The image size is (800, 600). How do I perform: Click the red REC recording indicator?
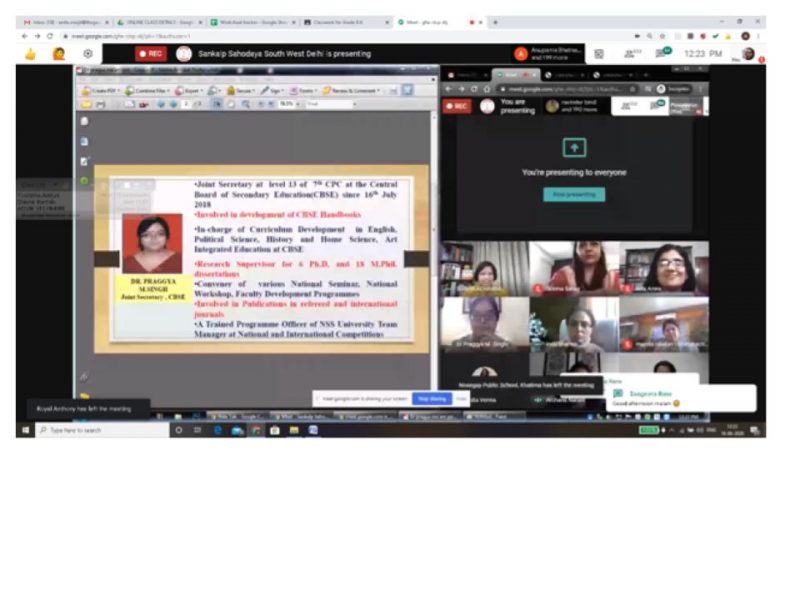point(151,54)
